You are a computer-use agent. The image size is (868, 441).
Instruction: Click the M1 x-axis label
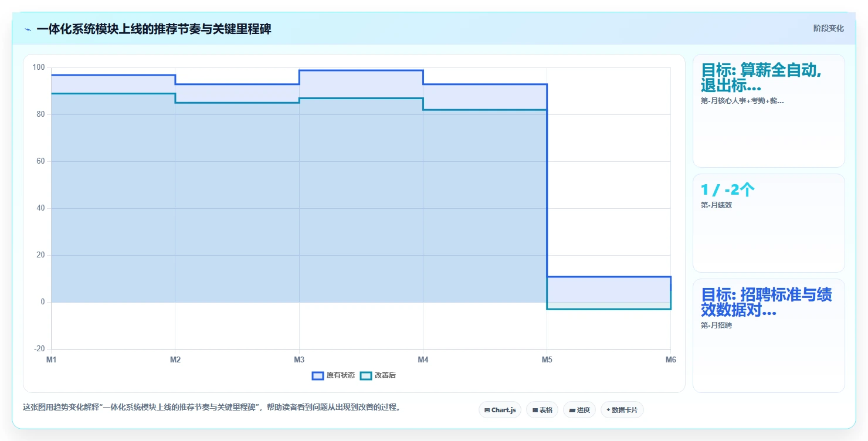52,360
